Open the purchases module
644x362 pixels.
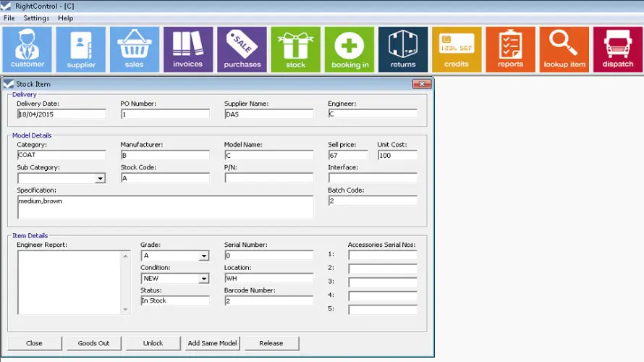point(242,49)
